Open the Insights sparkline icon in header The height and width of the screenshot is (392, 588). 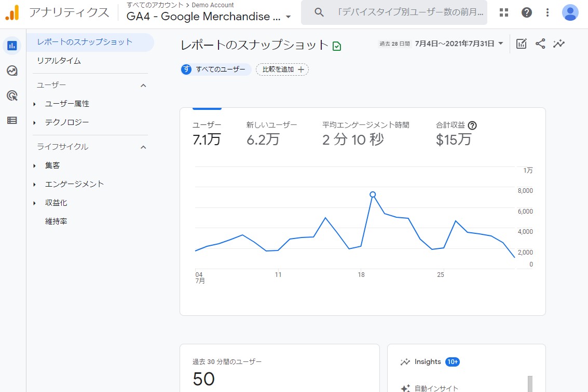(559, 44)
